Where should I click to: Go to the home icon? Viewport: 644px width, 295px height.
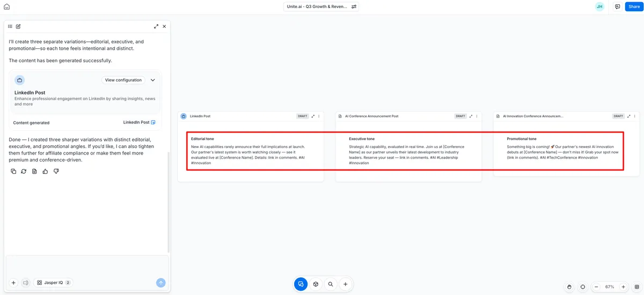coord(6,6)
